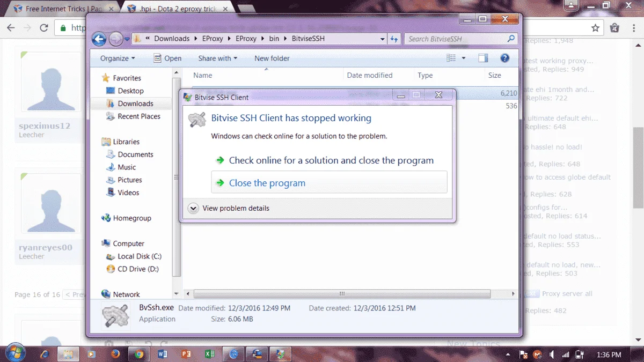Select Network in navigation pane
This screenshot has width=644, height=362.
click(126, 294)
